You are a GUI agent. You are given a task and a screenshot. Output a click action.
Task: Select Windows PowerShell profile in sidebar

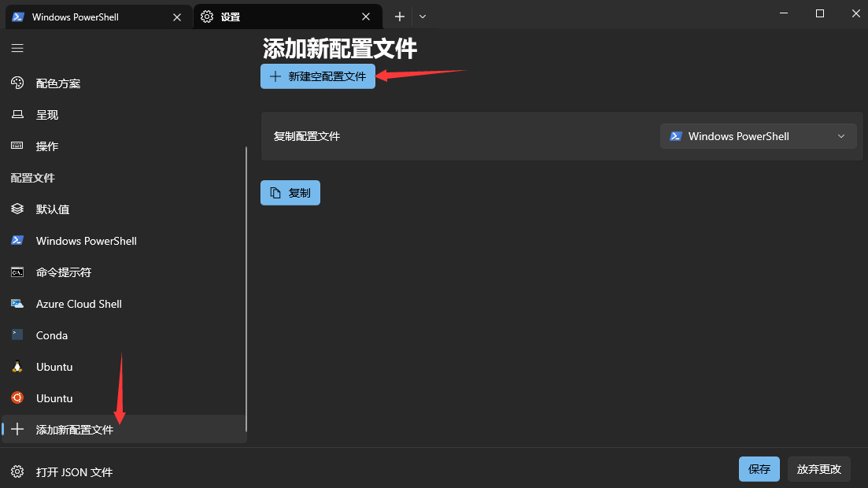(87, 241)
